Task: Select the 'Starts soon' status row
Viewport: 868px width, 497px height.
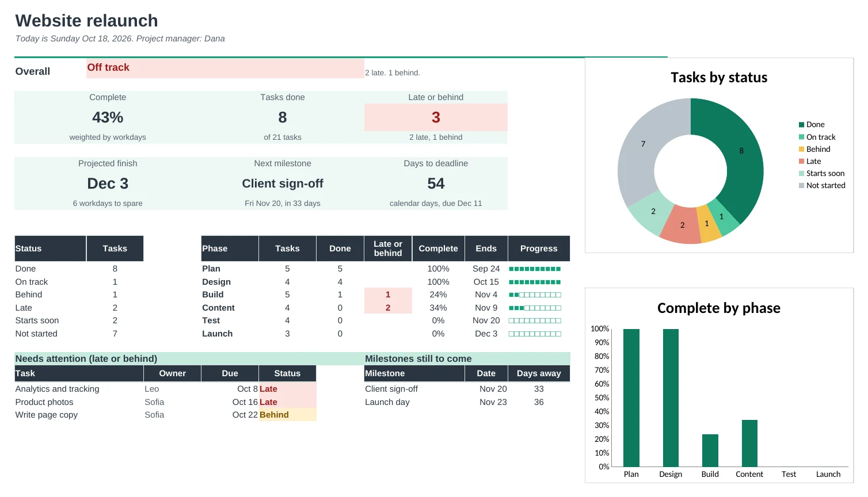Action: (79, 320)
